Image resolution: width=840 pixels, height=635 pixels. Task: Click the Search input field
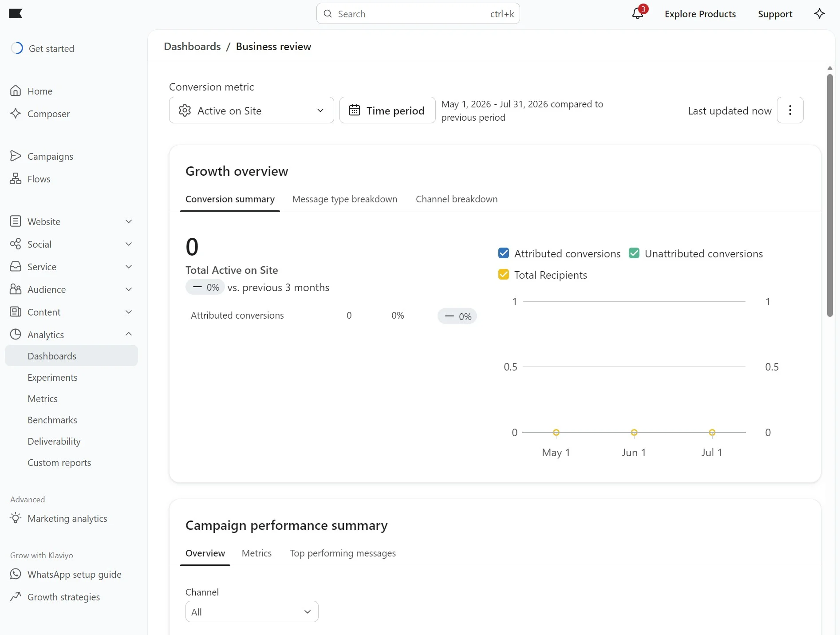[x=418, y=14]
